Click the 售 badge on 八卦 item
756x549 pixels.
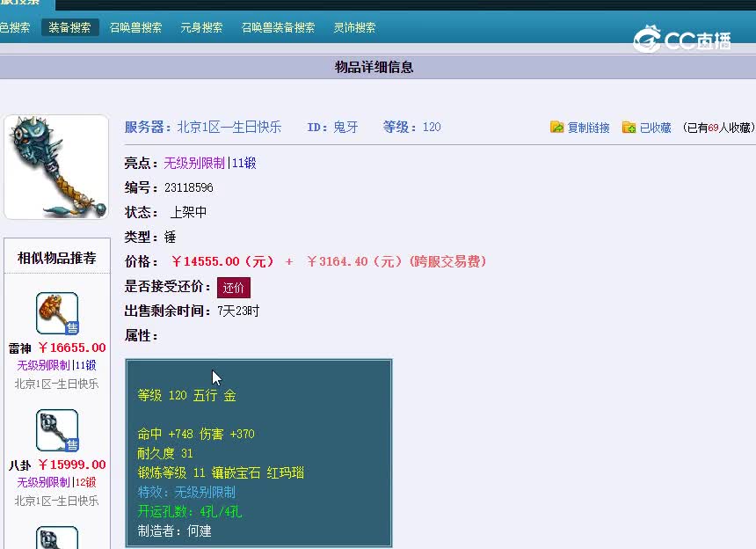click(72, 445)
